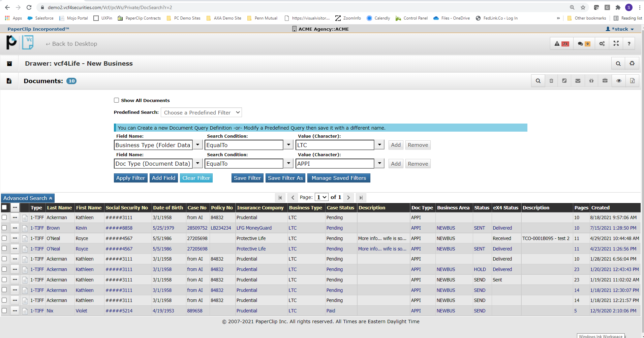Click the Apply Filter button

point(130,178)
